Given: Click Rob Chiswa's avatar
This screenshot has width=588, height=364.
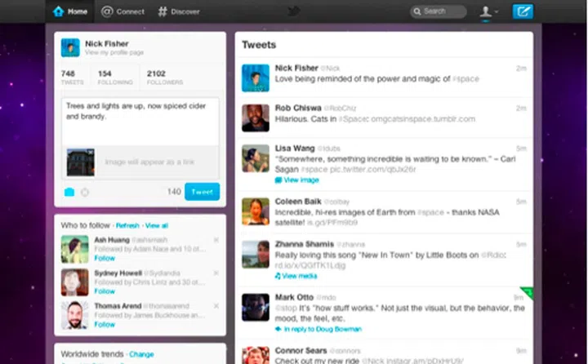Looking at the screenshot, I should 256,118.
